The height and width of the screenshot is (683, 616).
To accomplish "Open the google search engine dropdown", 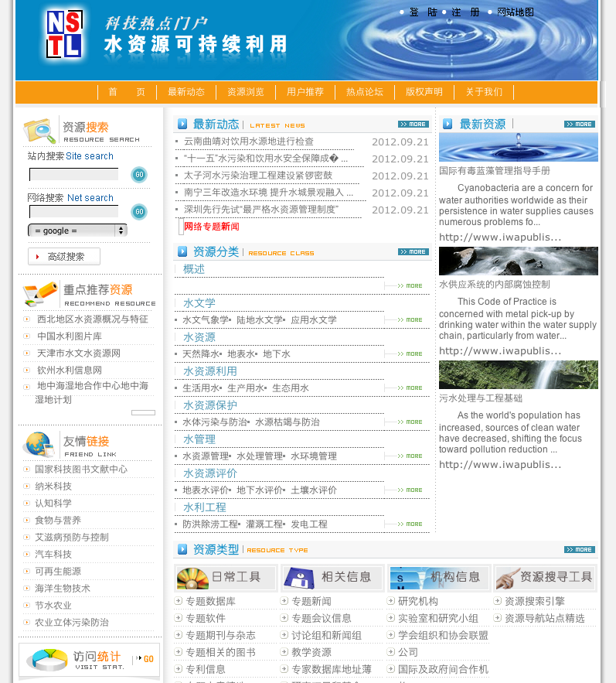I will pyautogui.click(x=77, y=231).
